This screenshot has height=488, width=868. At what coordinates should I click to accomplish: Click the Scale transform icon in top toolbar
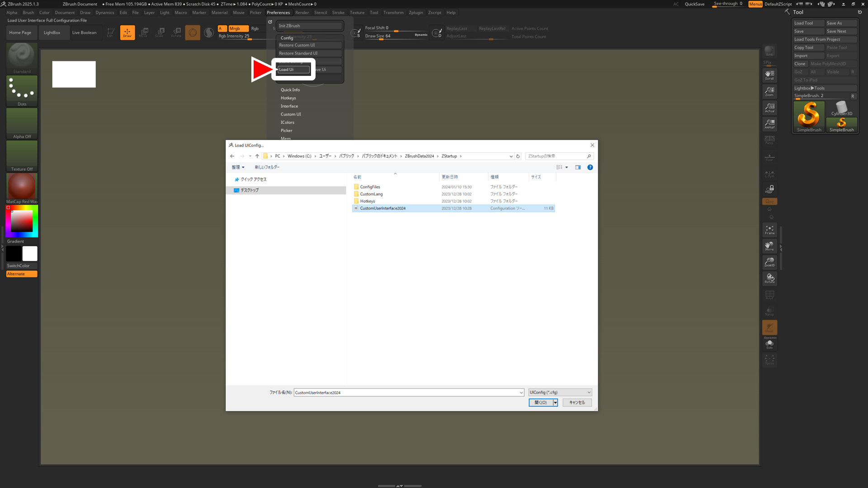[160, 33]
